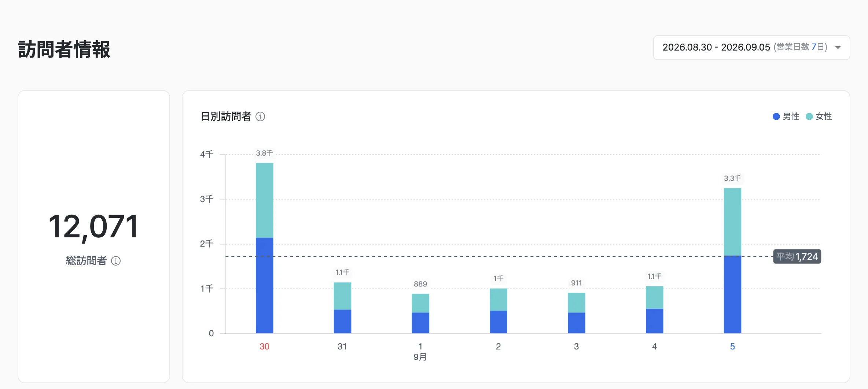
Task: Toggle the 女性 legend item
Action: [x=819, y=116]
